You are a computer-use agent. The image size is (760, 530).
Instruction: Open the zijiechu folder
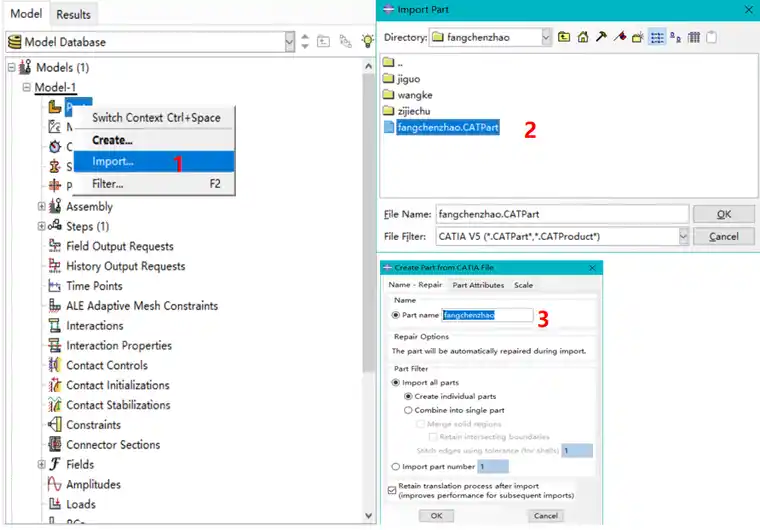413,111
